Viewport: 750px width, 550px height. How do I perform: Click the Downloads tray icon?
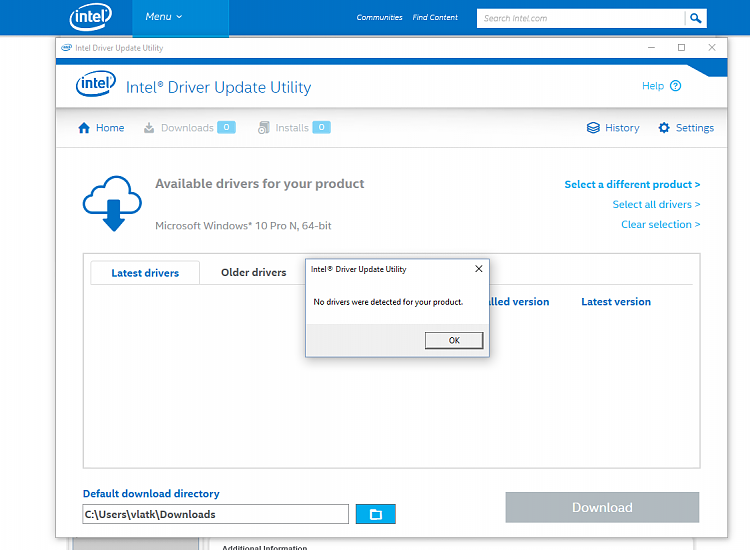click(x=149, y=128)
